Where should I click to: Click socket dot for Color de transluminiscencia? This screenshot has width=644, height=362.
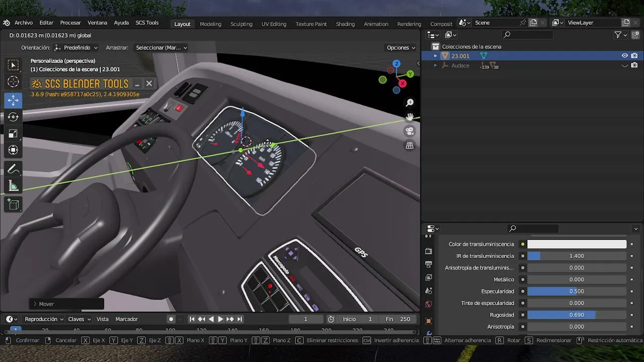pyautogui.click(x=523, y=244)
